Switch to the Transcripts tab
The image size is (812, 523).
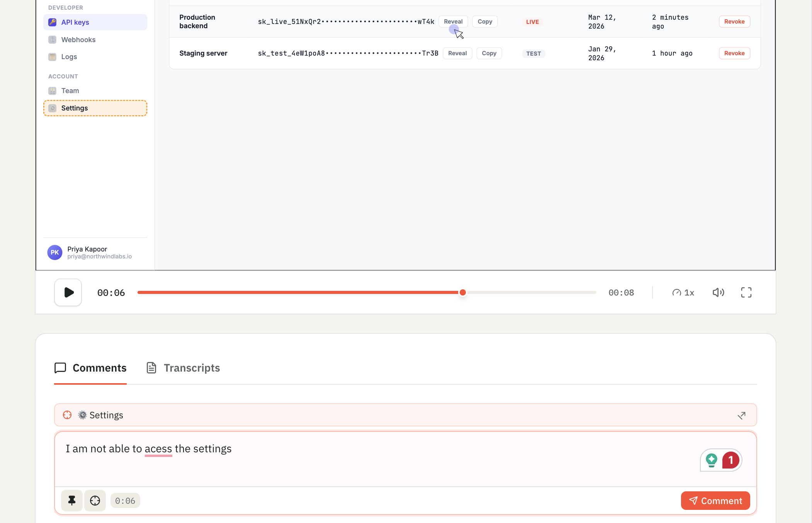point(183,368)
